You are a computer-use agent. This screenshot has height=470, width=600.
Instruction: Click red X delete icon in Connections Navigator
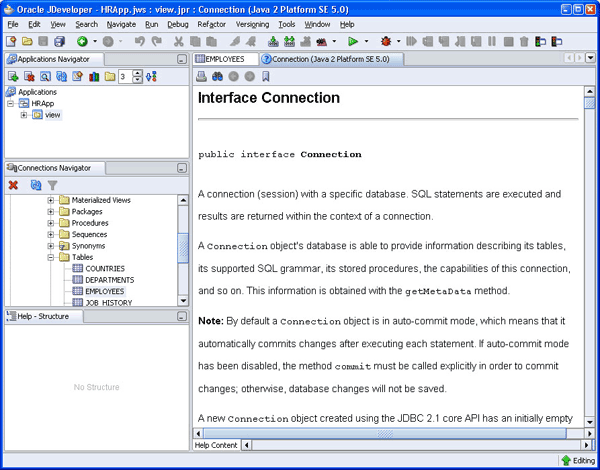pyautogui.click(x=13, y=186)
